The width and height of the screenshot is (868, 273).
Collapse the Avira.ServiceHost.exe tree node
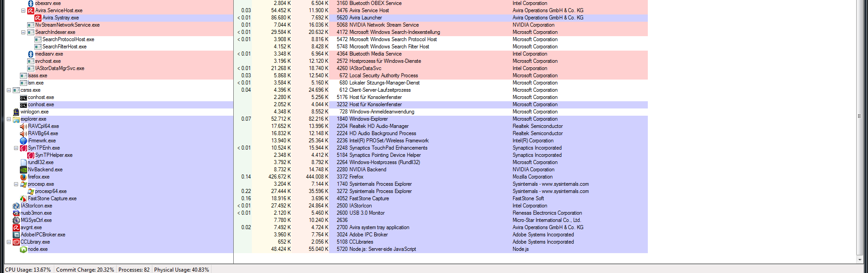[x=23, y=10]
